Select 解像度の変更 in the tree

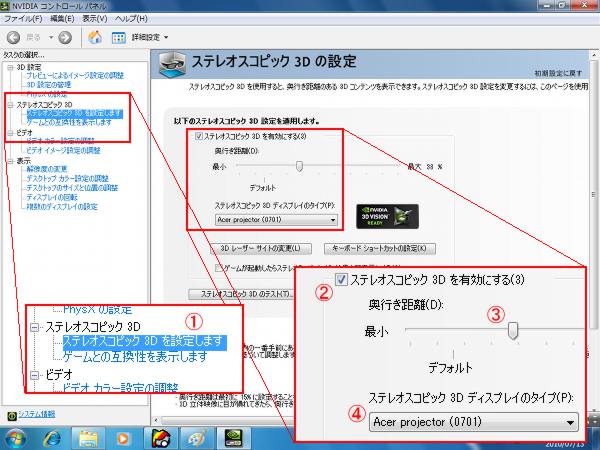click(x=47, y=169)
